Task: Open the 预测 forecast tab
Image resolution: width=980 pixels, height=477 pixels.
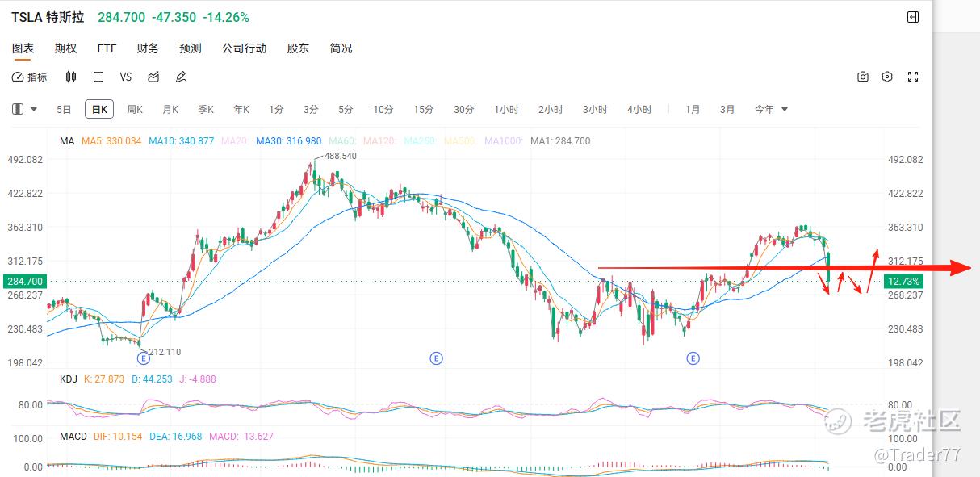Action: coord(191,48)
